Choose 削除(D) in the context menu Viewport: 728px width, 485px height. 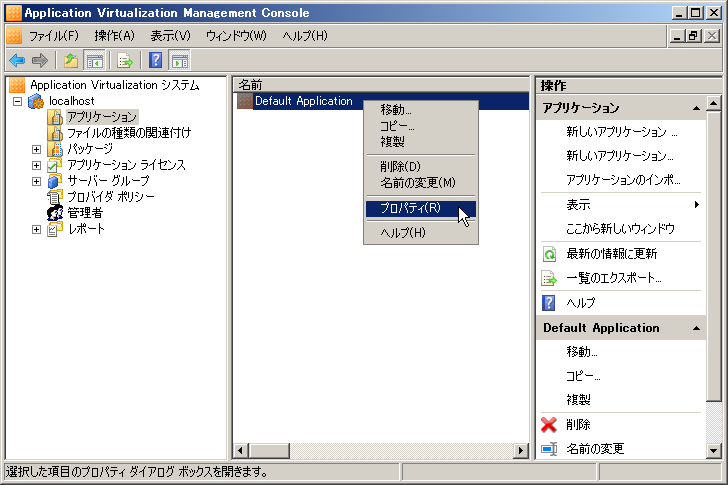(421, 166)
